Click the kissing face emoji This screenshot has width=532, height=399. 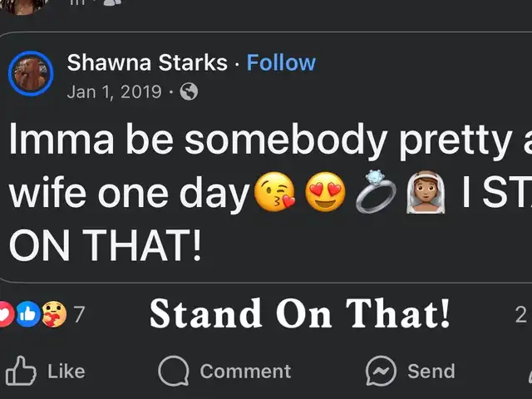pyautogui.click(x=274, y=192)
